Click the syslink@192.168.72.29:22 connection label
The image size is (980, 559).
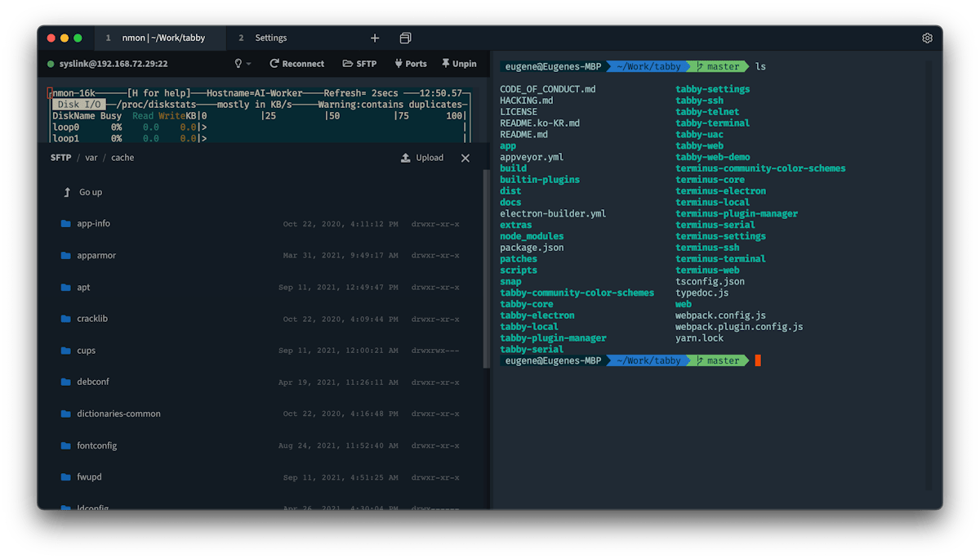pyautogui.click(x=114, y=64)
